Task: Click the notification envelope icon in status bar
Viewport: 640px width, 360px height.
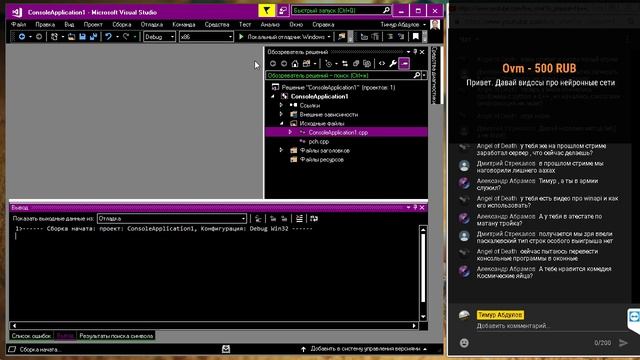Action: click(x=226, y=349)
